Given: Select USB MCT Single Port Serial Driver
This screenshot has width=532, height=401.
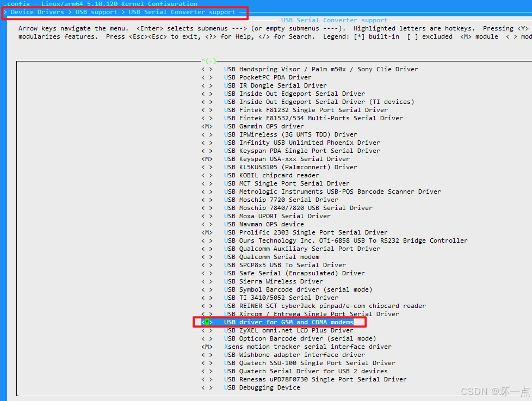Looking at the screenshot, I should pos(287,183).
